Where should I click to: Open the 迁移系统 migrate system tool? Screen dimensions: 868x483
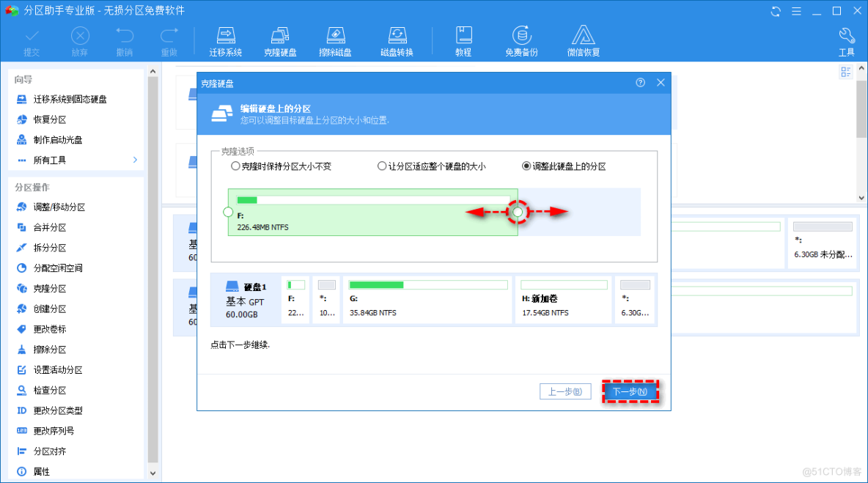tap(225, 42)
